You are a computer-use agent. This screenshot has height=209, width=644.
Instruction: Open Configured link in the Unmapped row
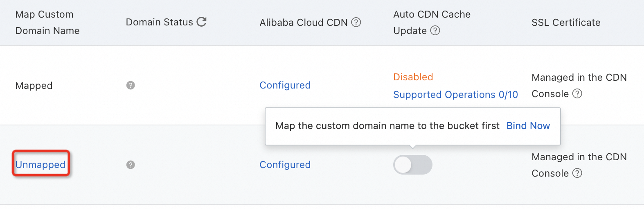[285, 165]
